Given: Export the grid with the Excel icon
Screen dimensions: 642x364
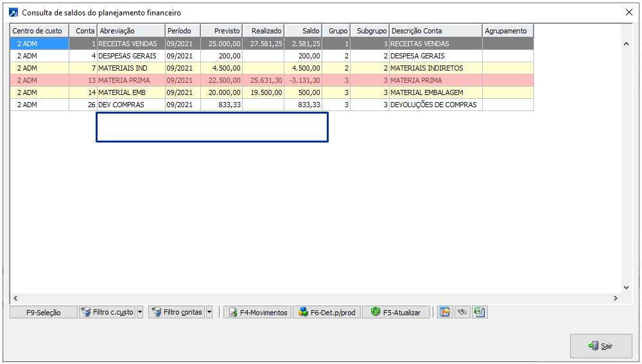Looking at the screenshot, I should tap(479, 313).
